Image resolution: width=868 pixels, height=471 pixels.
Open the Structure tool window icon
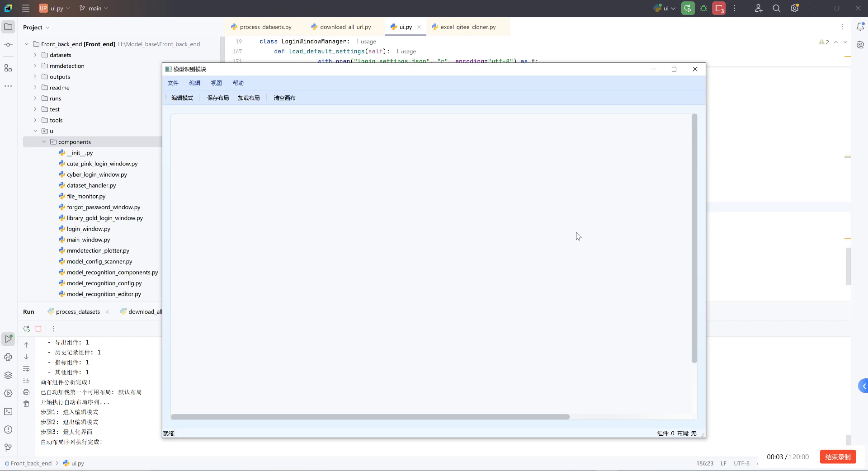pos(8,68)
